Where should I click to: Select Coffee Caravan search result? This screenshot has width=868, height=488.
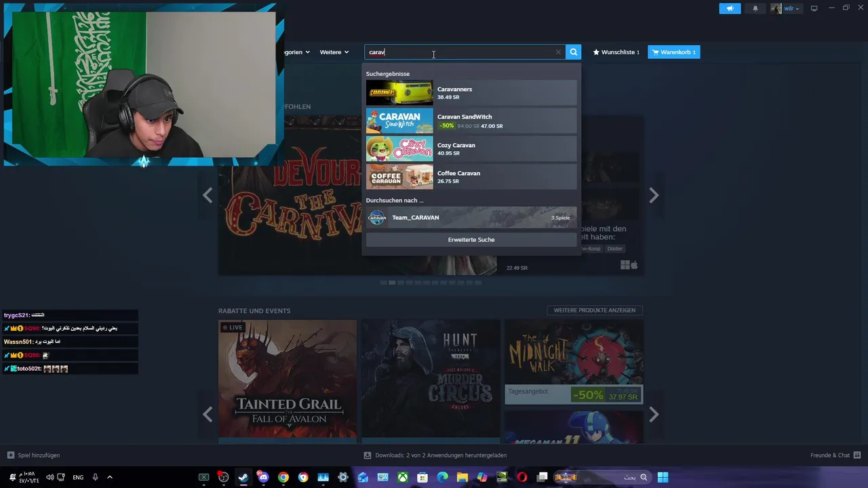pyautogui.click(x=471, y=177)
